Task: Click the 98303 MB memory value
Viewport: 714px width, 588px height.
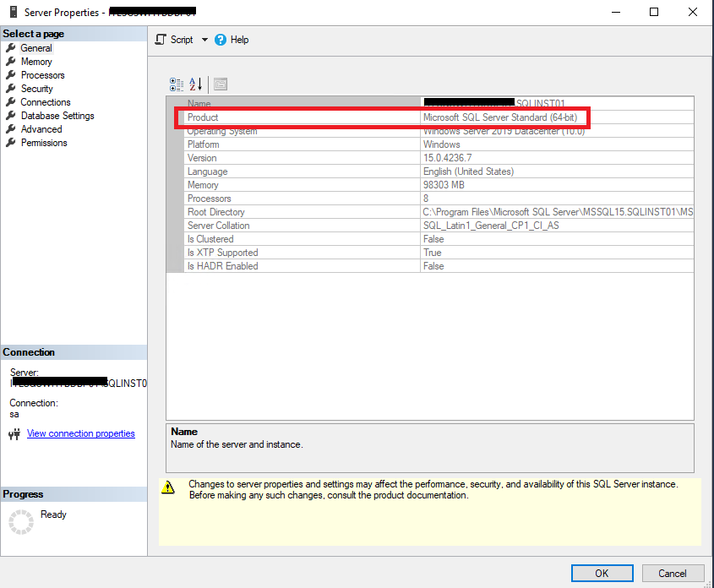Action: click(444, 185)
